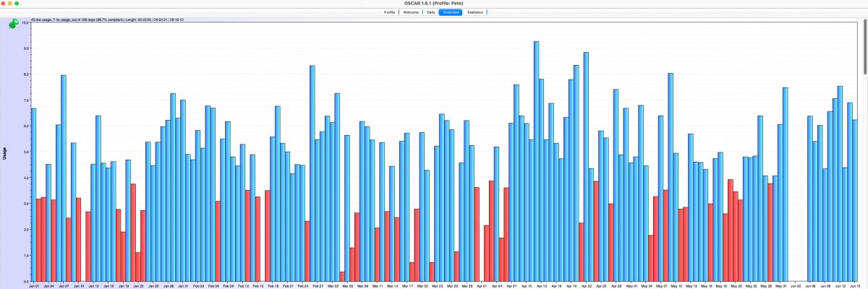Click the Apr 10 date label
The width and height of the screenshot is (868, 289).
[x=526, y=286]
